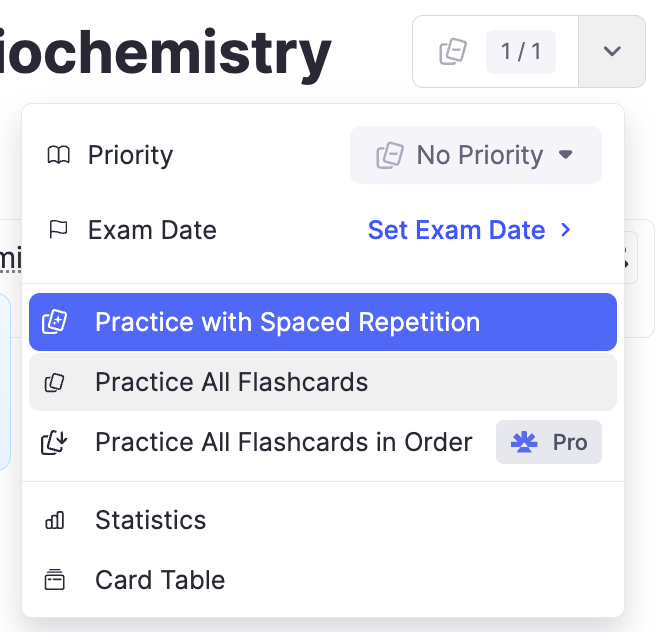Click the Set Exam Date link

(456, 230)
